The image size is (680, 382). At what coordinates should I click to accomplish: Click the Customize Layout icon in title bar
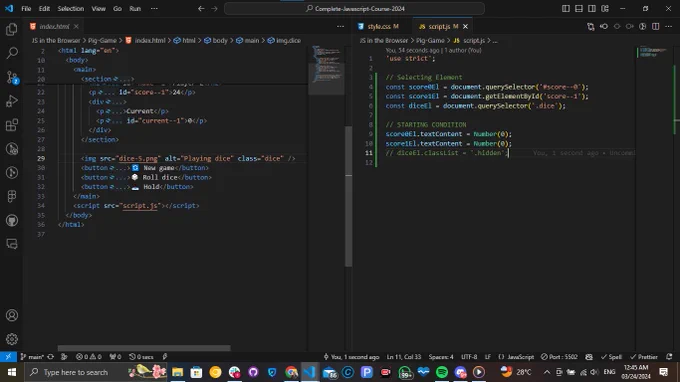click(x=605, y=9)
